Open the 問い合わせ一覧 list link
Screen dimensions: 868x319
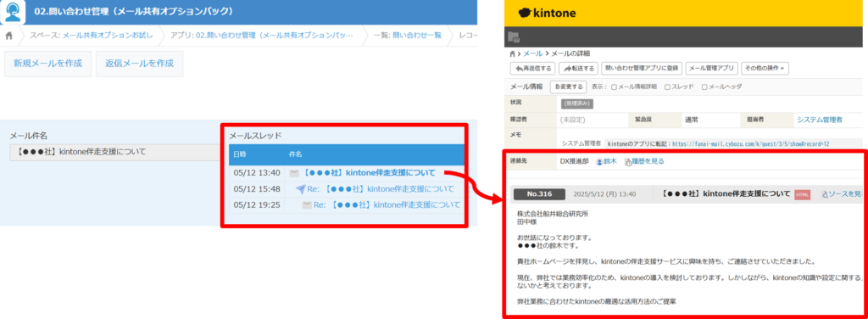417,36
